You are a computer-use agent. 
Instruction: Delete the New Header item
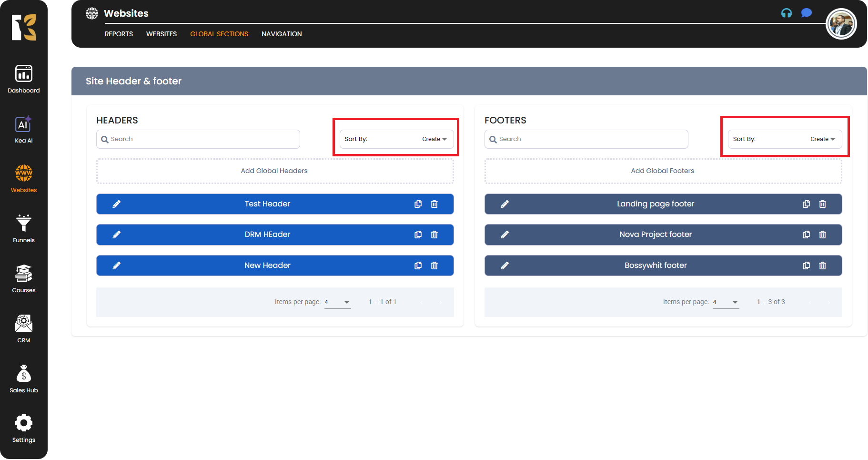coord(434,266)
